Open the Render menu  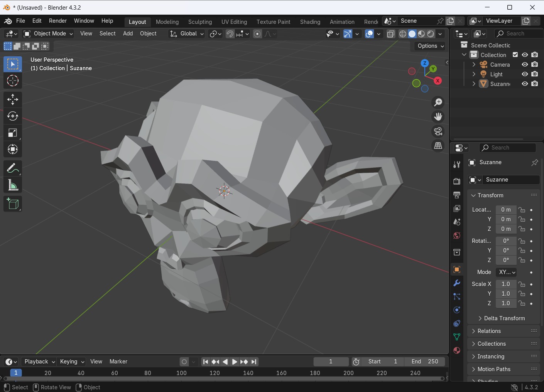[x=58, y=21]
